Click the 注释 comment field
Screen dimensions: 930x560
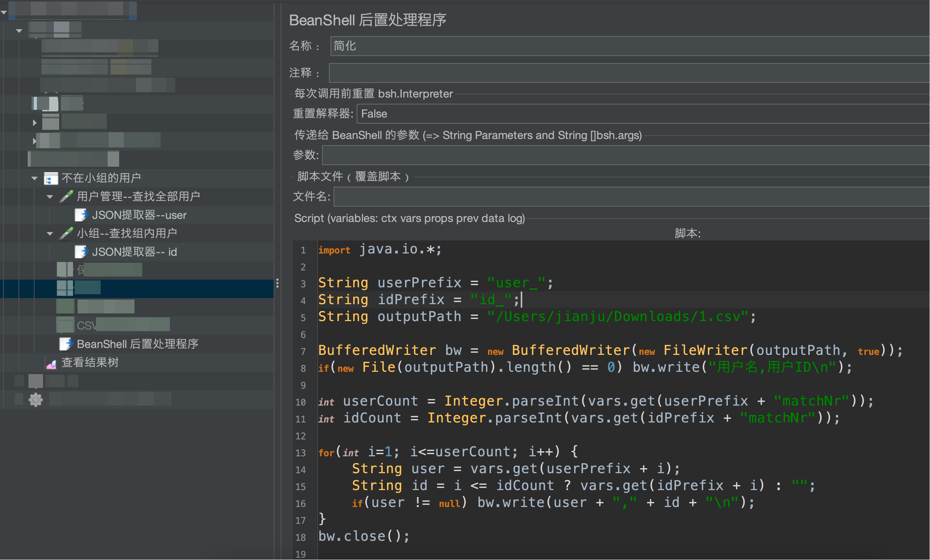coord(629,73)
